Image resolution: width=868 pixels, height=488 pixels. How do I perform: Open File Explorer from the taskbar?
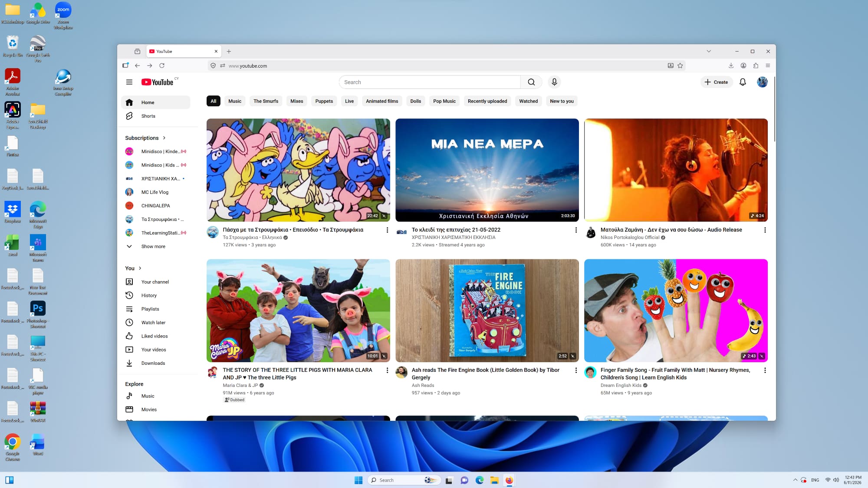point(494,480)
